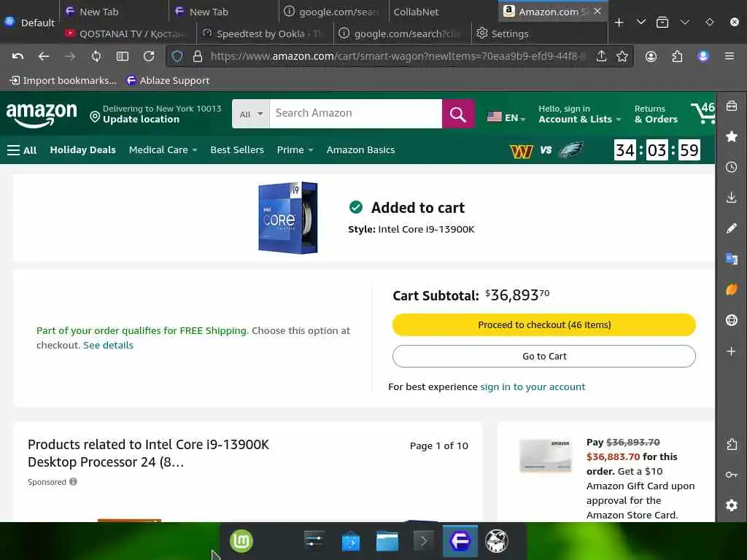The image size is (747, 560).
Task: Open the browser hamburger menu
Action: point(729,56)
